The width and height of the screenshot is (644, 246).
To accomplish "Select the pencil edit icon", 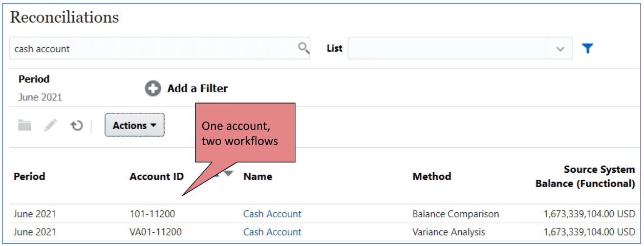I will point(51,125).
